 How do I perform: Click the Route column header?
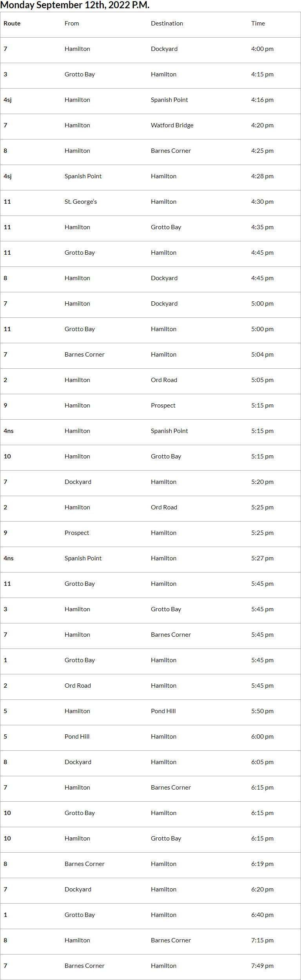tap(12, 24)
